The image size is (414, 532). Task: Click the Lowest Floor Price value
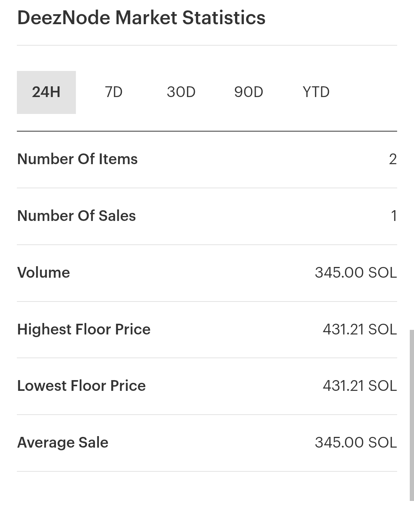(360, 386)
